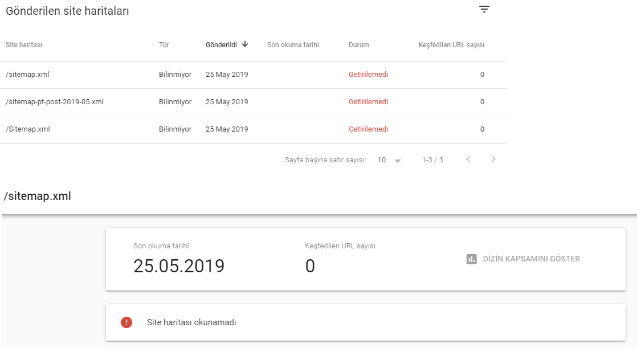Click Son okuma tarihi column header

click(293, 44)
